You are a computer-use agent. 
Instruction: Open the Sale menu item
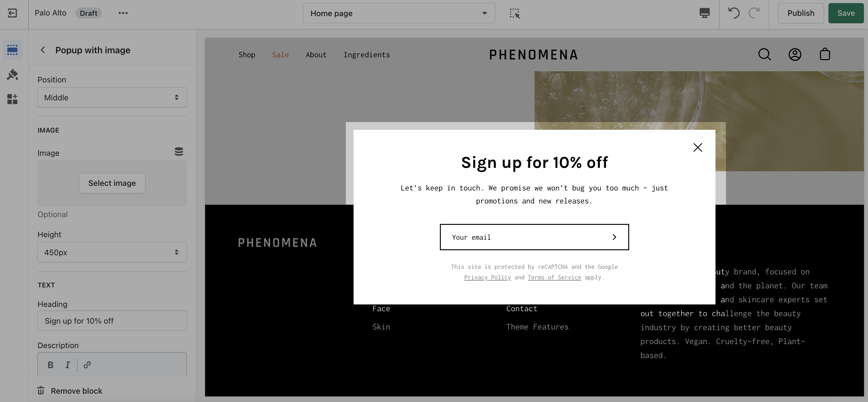(x=280, y=55)
